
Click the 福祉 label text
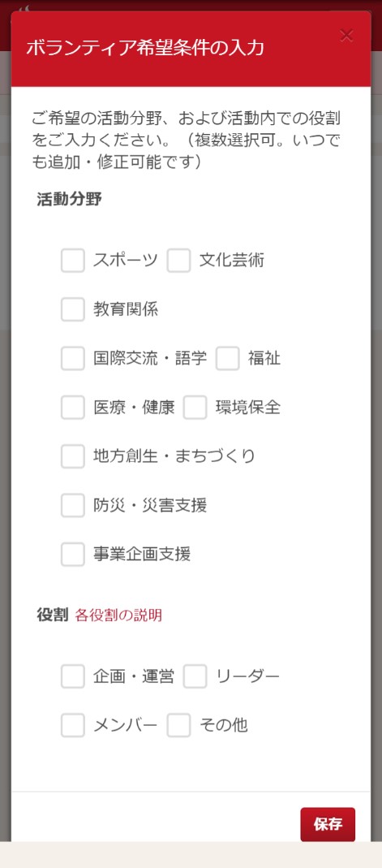click(x=264, y=358)
